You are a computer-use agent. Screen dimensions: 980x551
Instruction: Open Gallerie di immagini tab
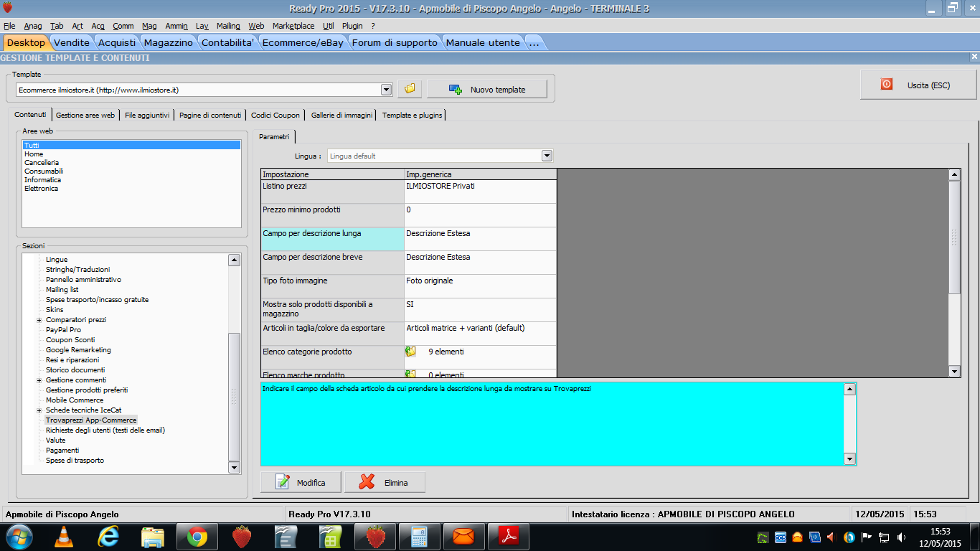click(x=341, y=115)
